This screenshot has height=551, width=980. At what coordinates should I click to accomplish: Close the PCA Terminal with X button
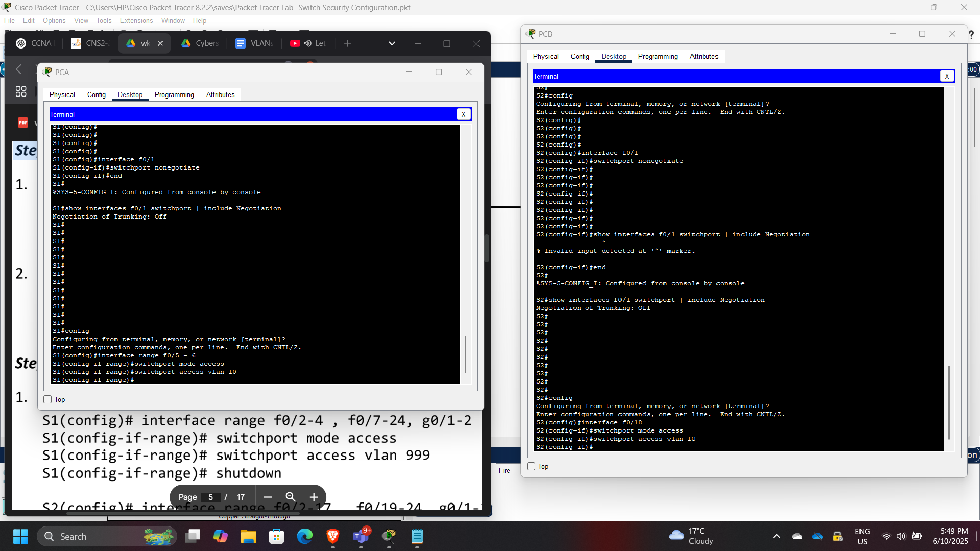tap(463, 114)
